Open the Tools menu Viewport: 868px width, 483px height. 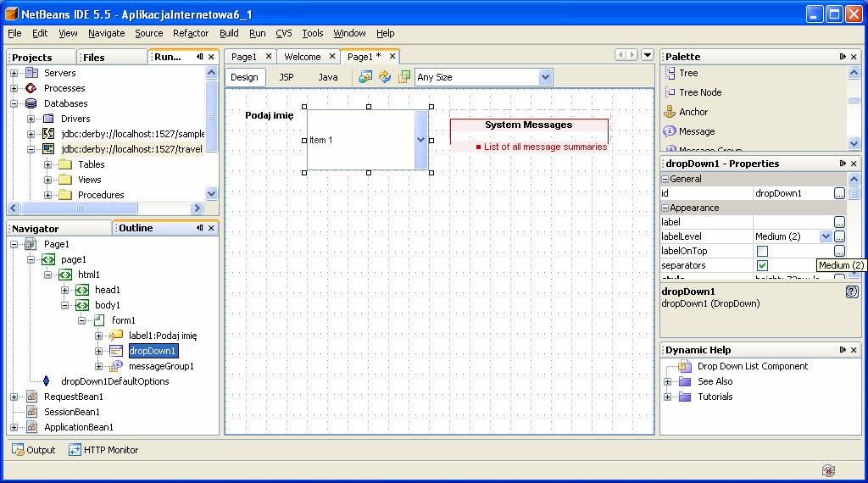click(x=312, y=33)
